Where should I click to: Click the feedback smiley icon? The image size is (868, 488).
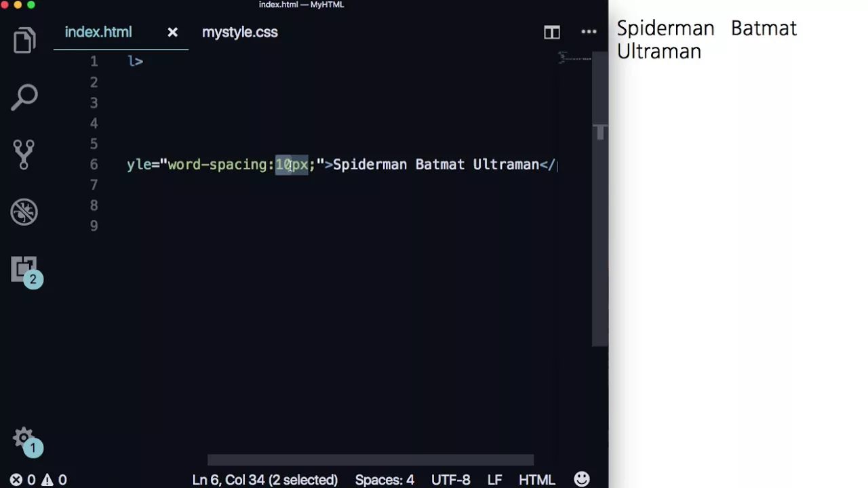click(x=582, y=479)
